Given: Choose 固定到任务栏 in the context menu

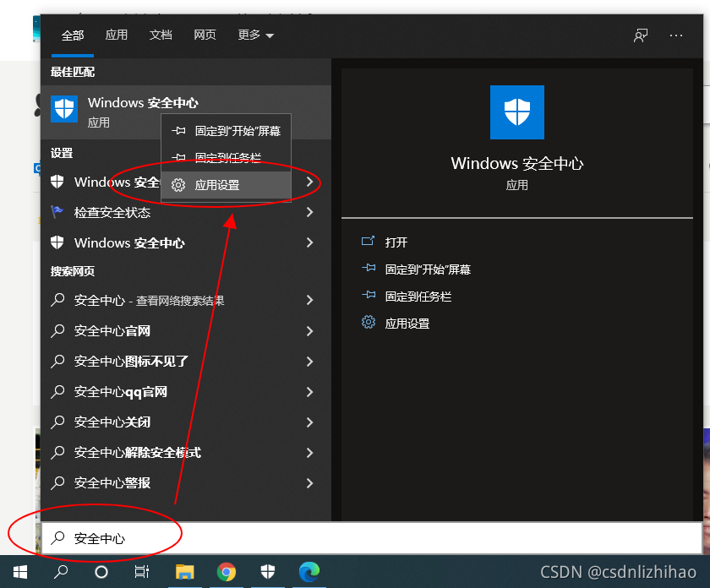Looking at the screenshot, I should click(226, 157).
